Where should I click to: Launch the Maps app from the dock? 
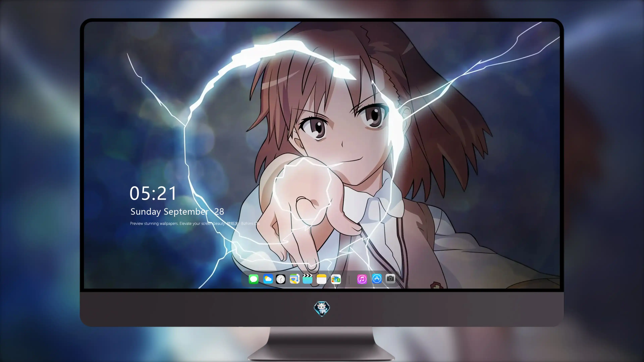pyautogui.click(x=294, y=279)
